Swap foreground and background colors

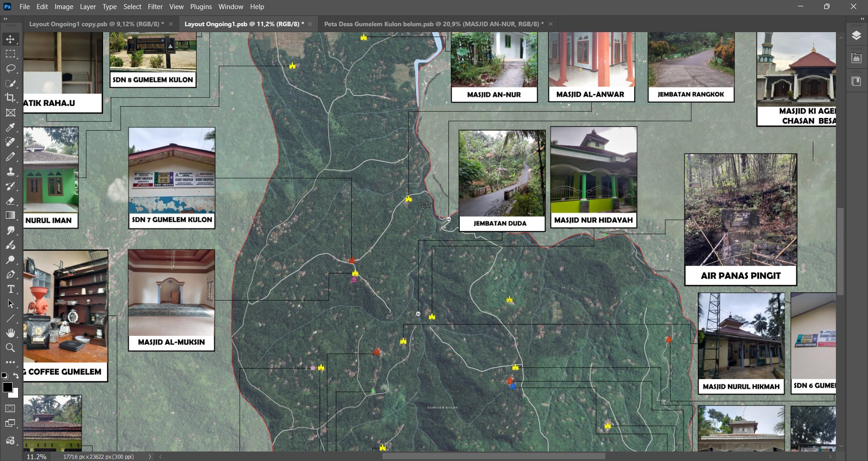coord(16,376)
